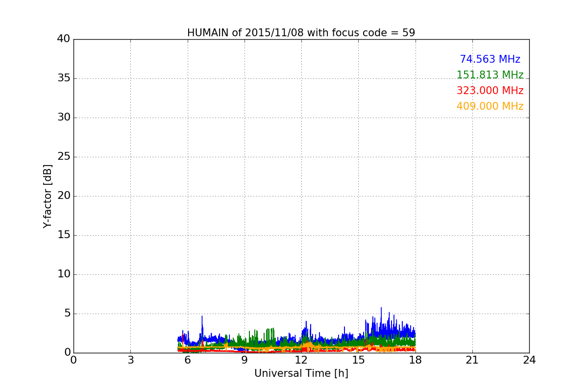Click the y-axis tick label 30
Image resolution: width=588 pixels, height=392 pixels.
(x=64, y=118)
